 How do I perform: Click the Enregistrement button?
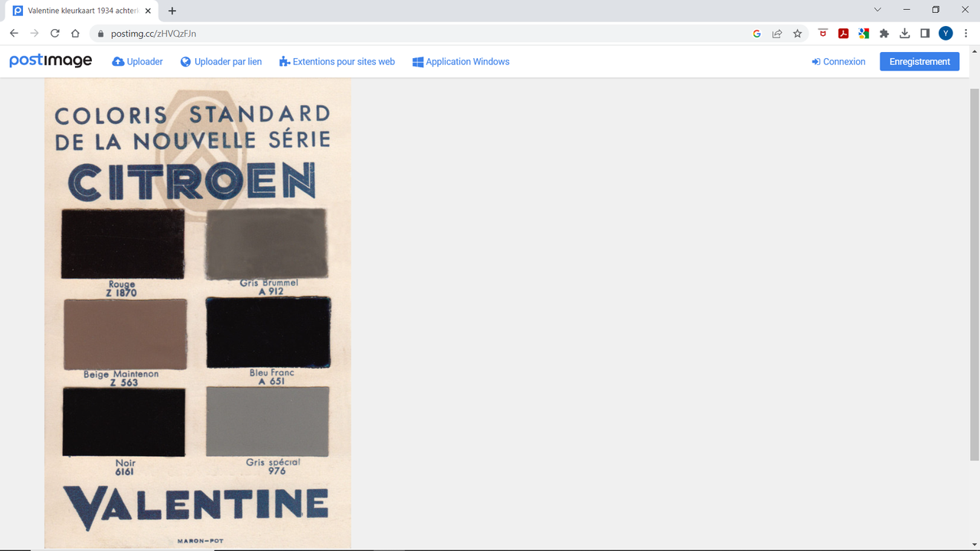[x=920, y=62]
